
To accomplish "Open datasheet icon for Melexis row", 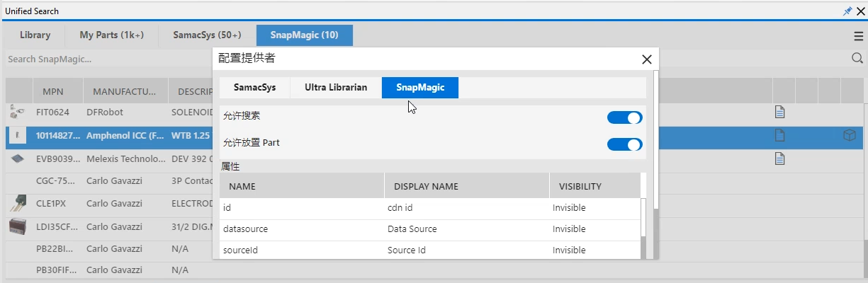I will (780, 158).
